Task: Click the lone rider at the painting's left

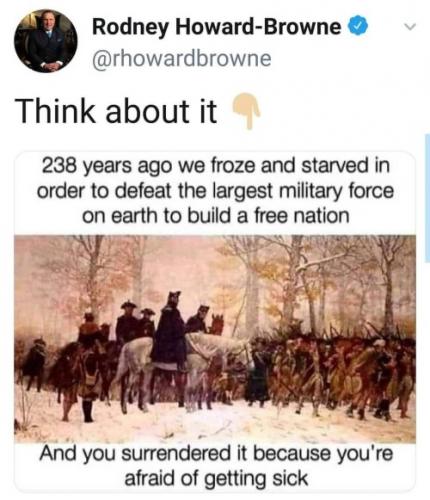Action: point(34,362)
